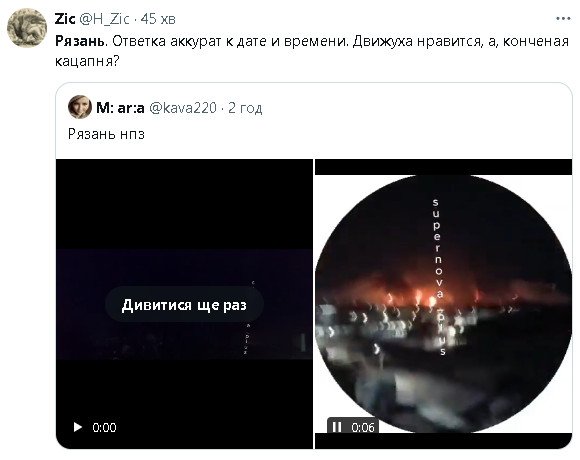Open the three-dot more options menu
580x460 pixels.
563,18
